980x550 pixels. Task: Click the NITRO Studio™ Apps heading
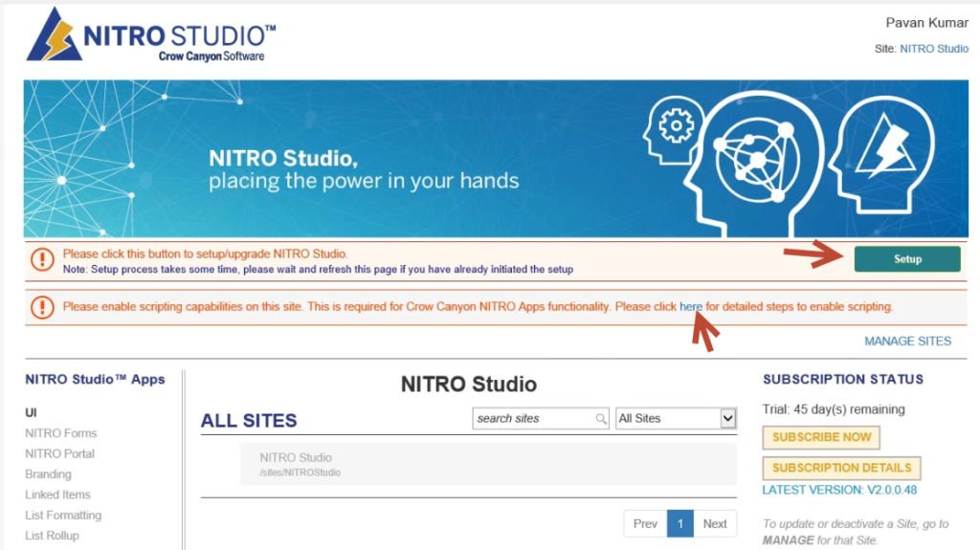95,380
